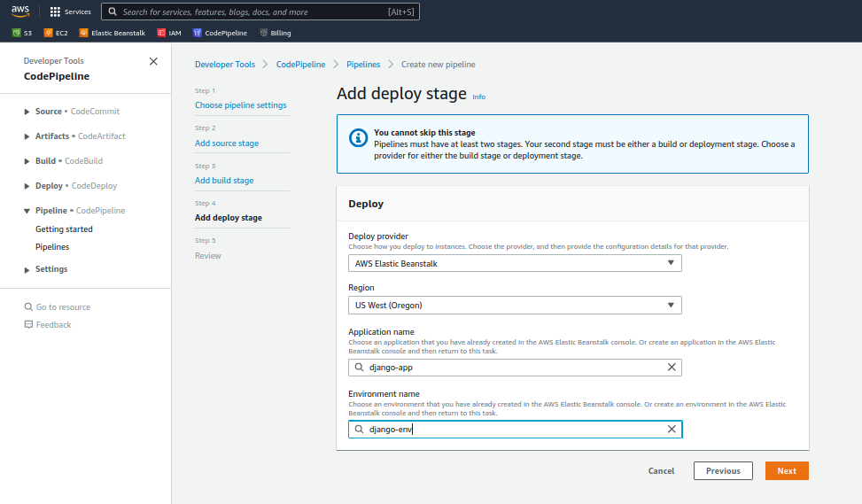This screenshot has height=504, width=862.
Task: Select Step 4 Add deploy stage
Action: point(229,218)
